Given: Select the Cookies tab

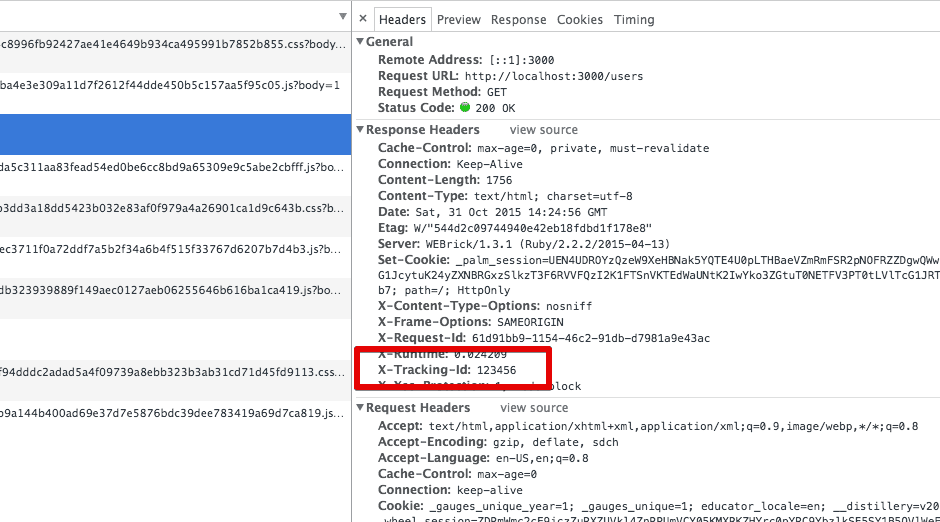Looking at the screenshot, I should coord(580,19).
